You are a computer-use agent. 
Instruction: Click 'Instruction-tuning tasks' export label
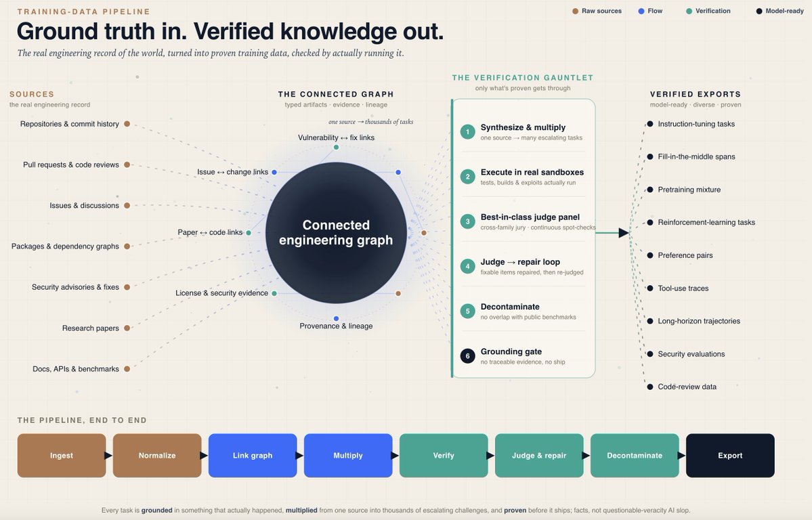click(x=696, y=124)
